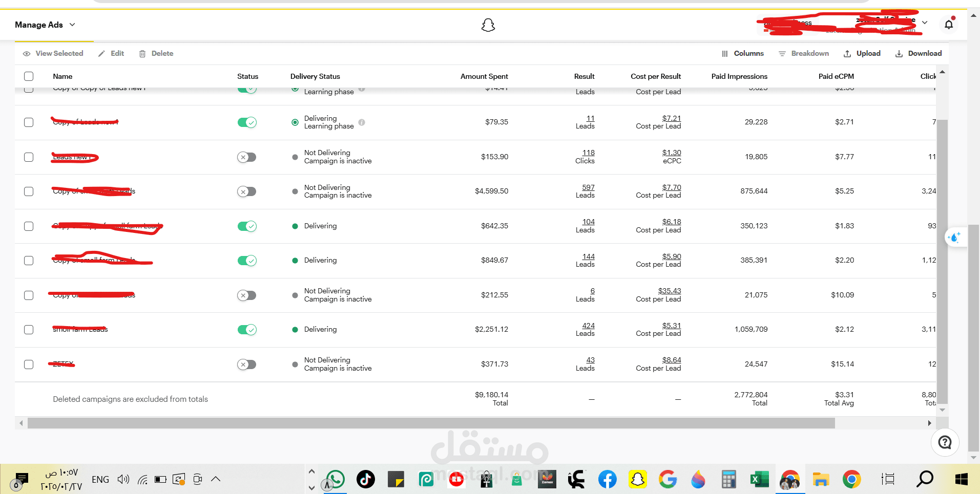This screenshot has height=494, width=980.
Task: Check the box for the $4,599.50 campaign
Action: coord(29,191)
